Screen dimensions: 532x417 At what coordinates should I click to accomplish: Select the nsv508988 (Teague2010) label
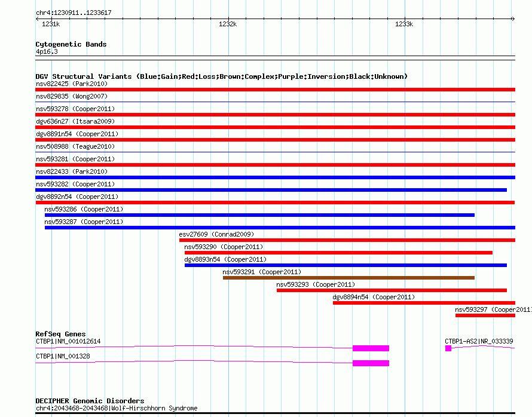(75, 146)
